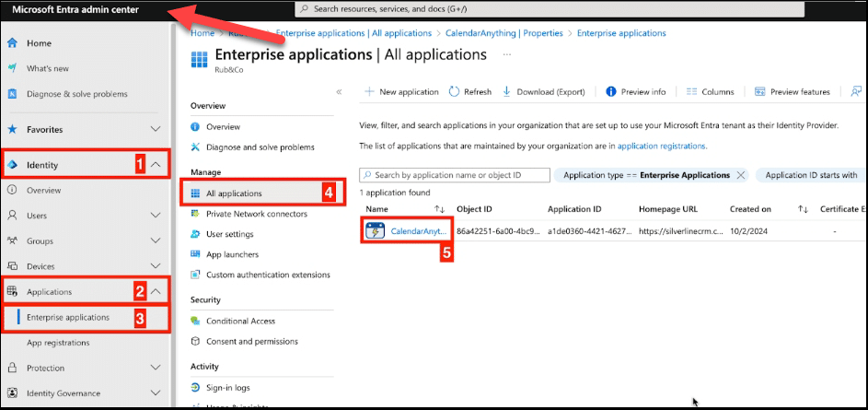The height and width of the screenshot is (410, 868).
Task: Click the Users person icon
Action: (13, 216)
